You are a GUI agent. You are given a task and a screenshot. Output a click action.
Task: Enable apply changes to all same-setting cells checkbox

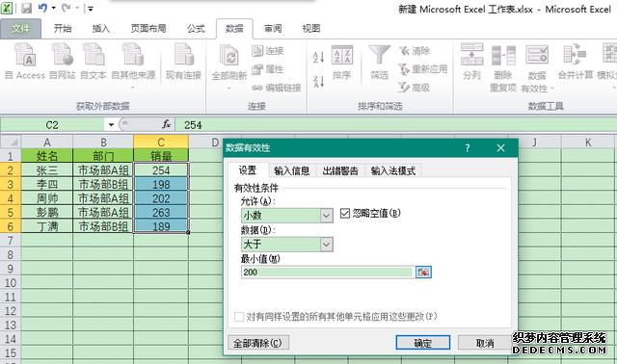point(239,317)
